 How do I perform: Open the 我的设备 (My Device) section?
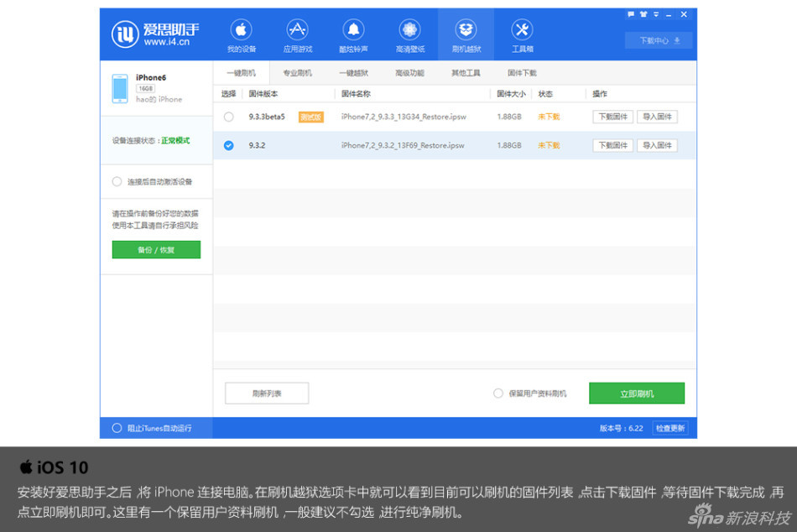(x=242, y=34)
